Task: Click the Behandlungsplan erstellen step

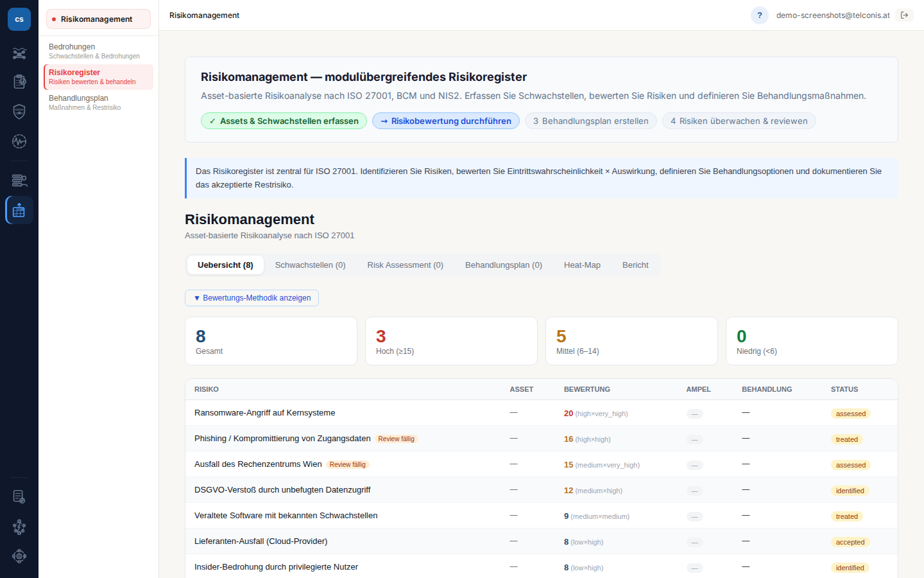Action: coord(591,121)
